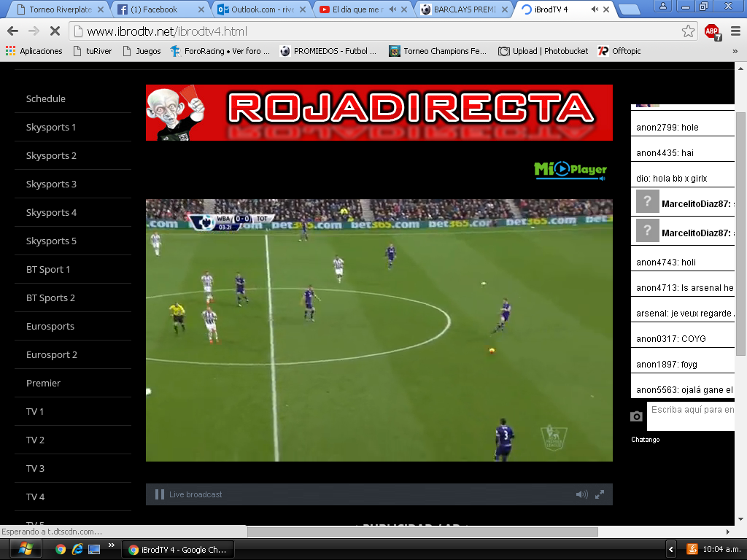The image size is (747, 560).
Task: Open the Chrome user profile icon
Action: tap(662, 6)
